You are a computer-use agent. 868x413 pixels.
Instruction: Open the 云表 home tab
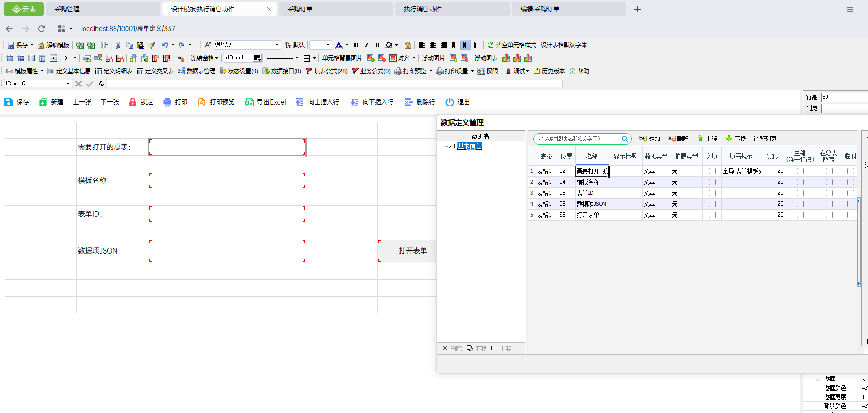(24, 9)
